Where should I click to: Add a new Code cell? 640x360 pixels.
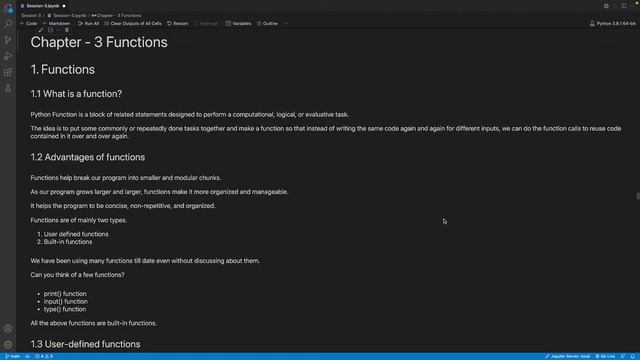point(29,23)
